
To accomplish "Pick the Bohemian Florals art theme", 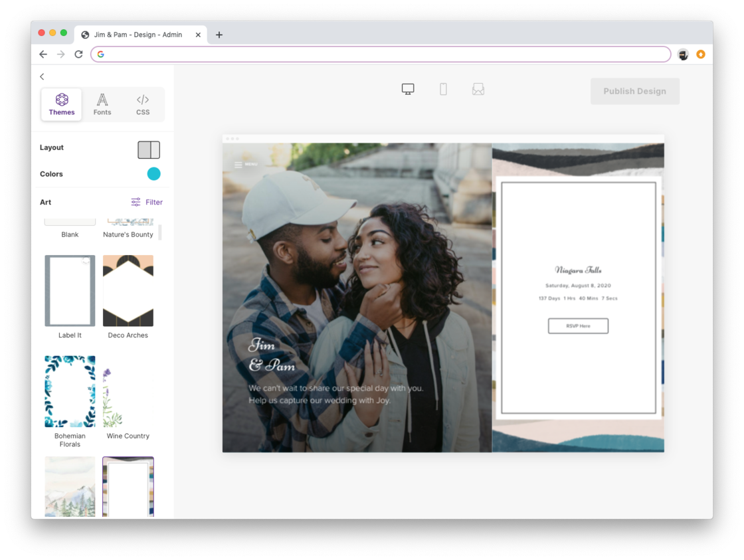I will click(70, 392).
